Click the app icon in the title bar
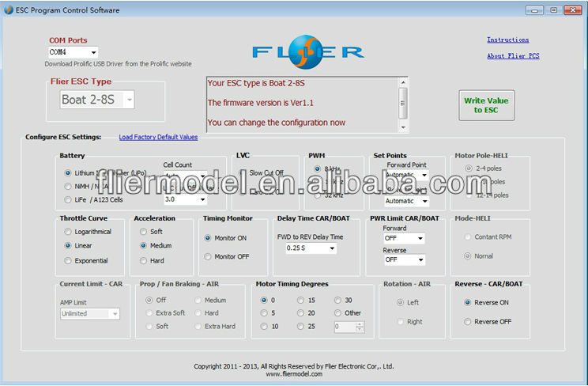 point(9,9)
